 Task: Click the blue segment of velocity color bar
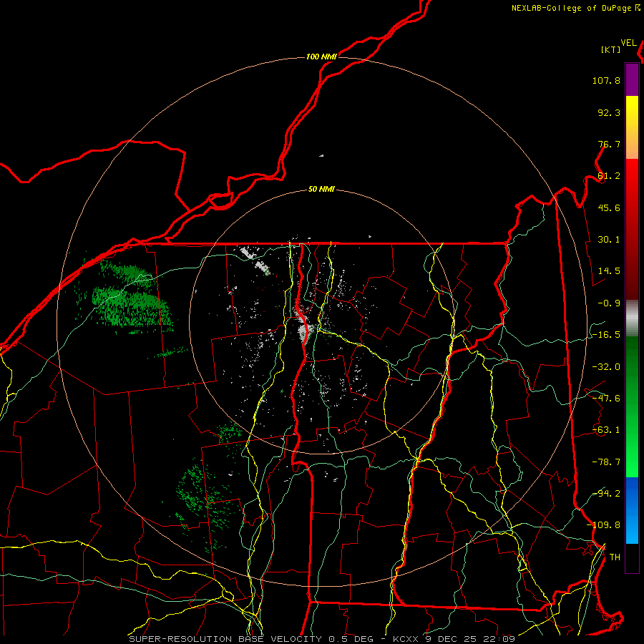click(632, 510)
